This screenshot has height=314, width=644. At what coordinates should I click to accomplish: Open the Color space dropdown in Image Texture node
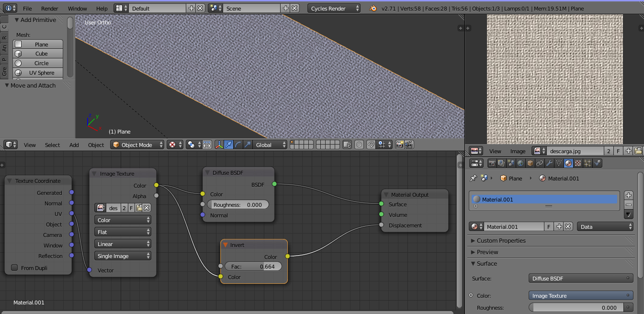tap(123, 220)
